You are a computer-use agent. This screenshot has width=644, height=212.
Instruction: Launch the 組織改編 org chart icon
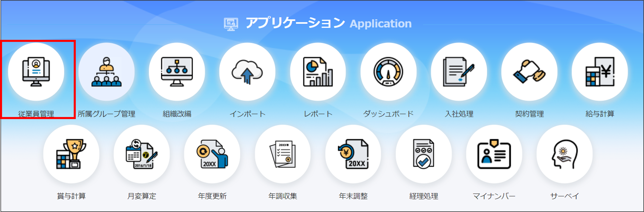point(177,72)
